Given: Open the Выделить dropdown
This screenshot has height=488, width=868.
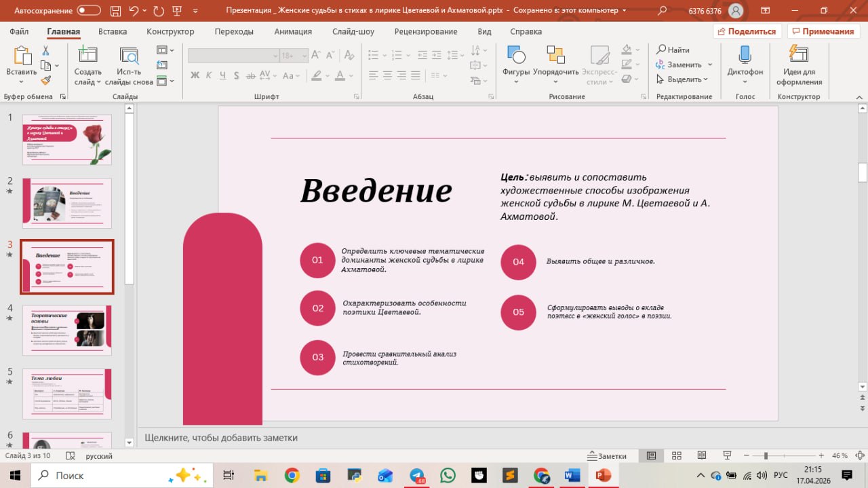Looking at the screenshot, I should click(x=682, y=79).
